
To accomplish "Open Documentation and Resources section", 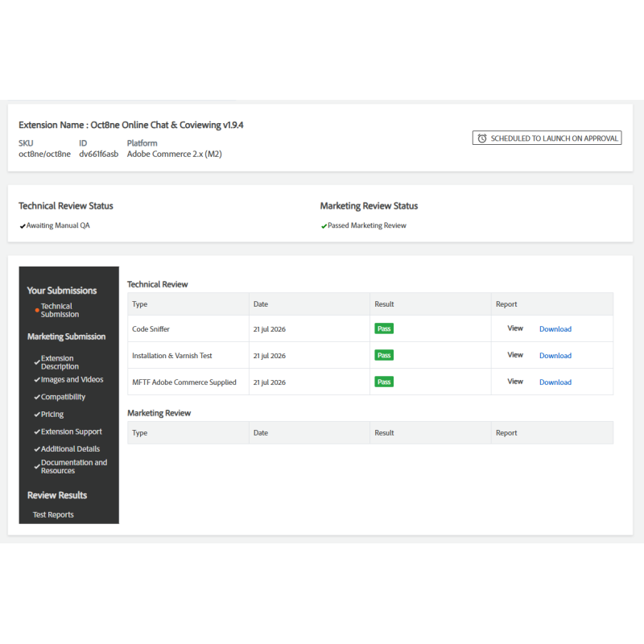I will tap(74, 467).
